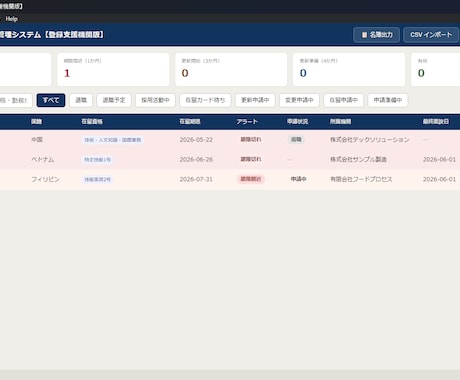Open the 名簿出力 export button

click(377, 35)
